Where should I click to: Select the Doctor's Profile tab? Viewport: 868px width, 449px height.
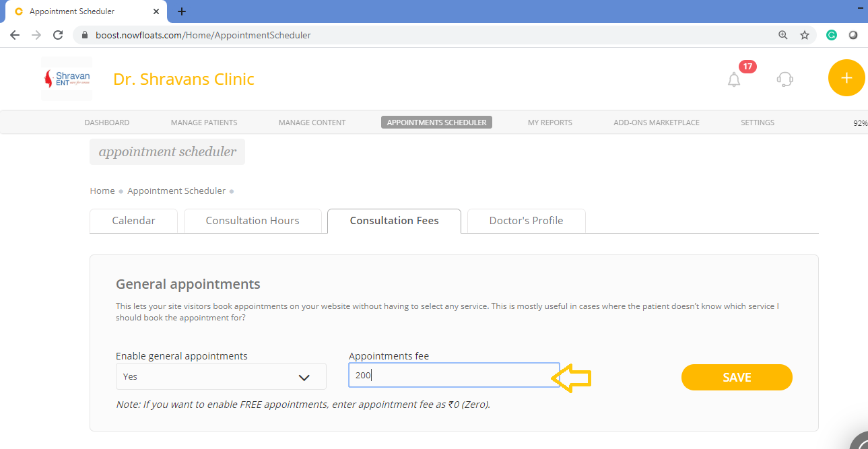tap(526, 221)
